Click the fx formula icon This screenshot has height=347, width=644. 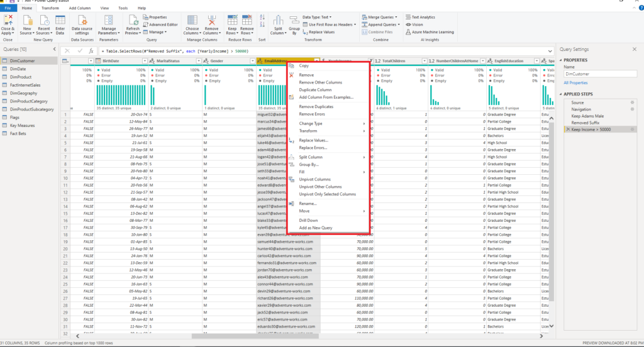[91, 51]
